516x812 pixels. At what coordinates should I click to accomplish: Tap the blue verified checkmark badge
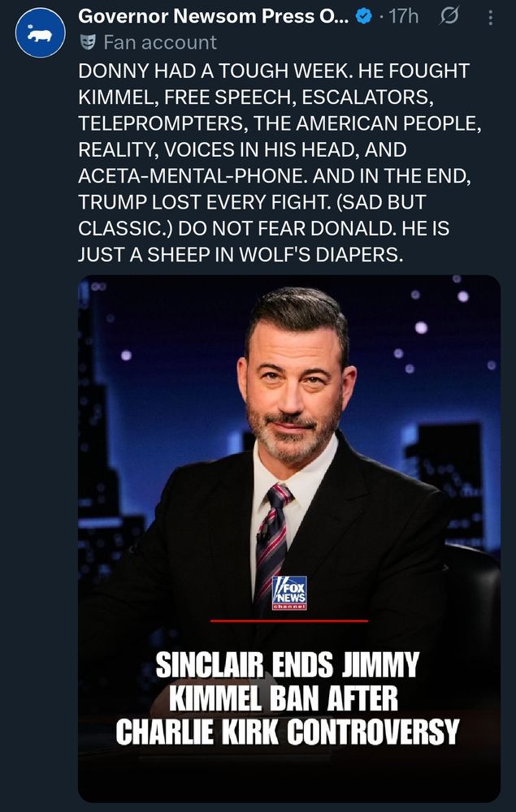(364, 17)
